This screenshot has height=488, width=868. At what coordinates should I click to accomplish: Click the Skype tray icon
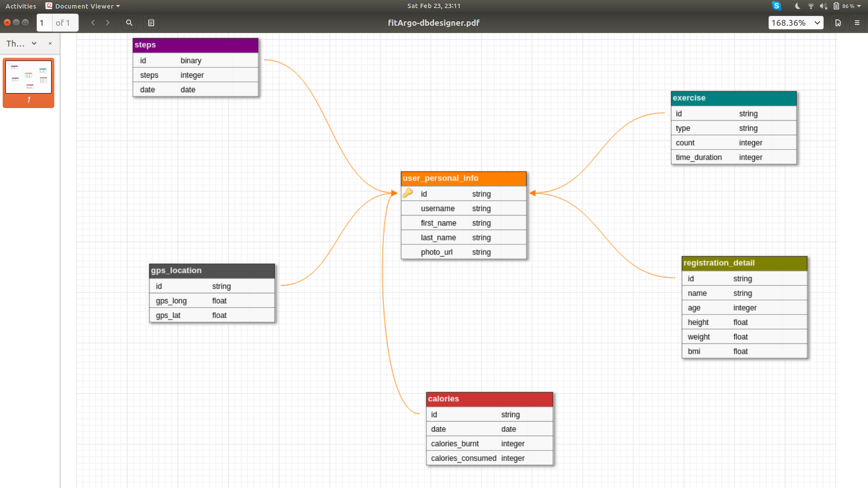tap(777, 6)
